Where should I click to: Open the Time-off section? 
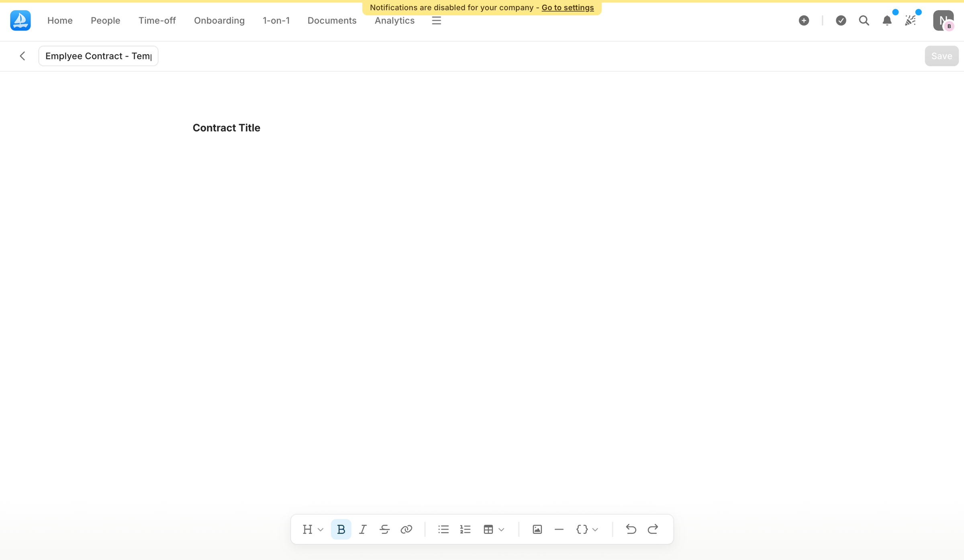pyautogui.click(x=157, y=20)
